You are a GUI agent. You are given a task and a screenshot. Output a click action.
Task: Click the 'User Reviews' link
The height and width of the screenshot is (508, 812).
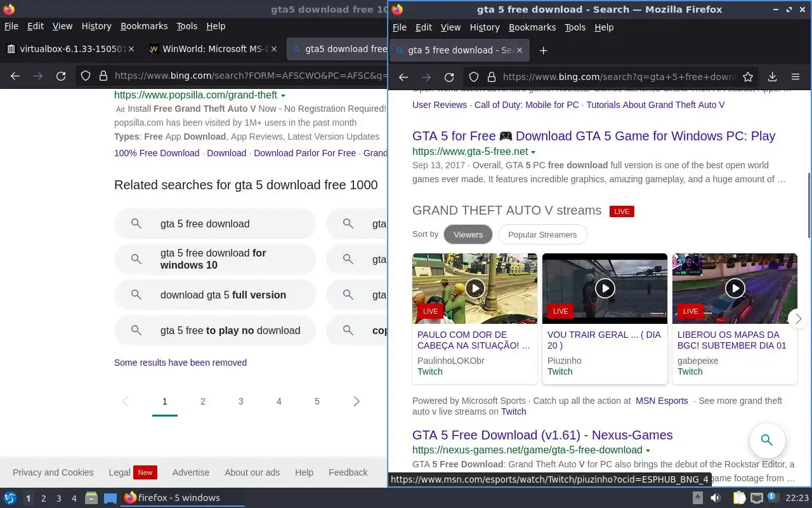[x=440, y=105]
